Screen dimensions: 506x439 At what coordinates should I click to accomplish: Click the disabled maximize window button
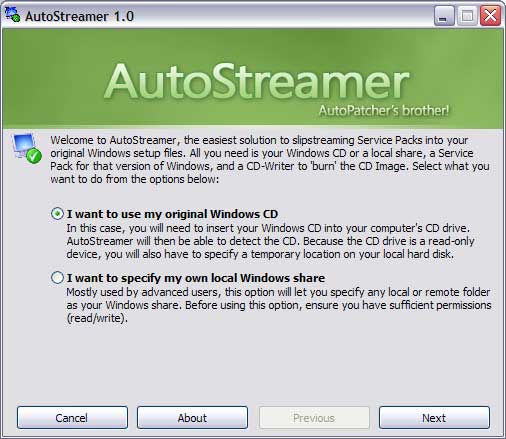click(x=467, y=16)
